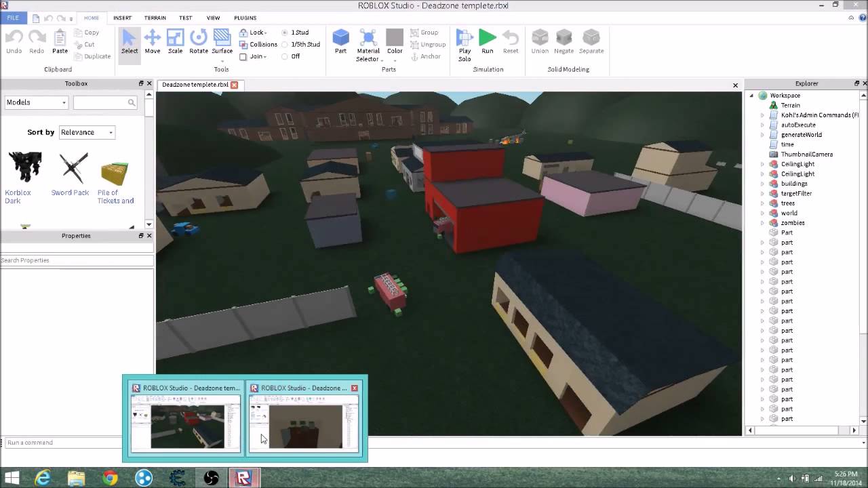Start Play Solo simulation

point(465,45)
